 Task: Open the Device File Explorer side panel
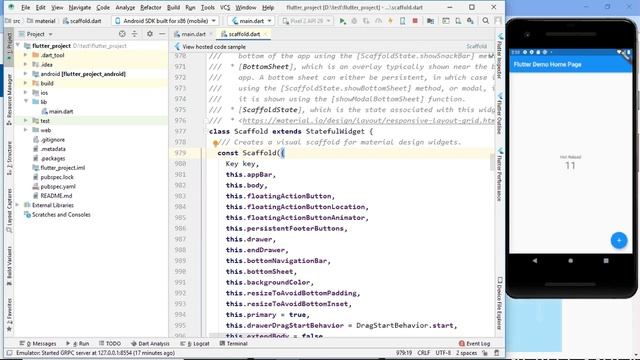pos(499,303)
